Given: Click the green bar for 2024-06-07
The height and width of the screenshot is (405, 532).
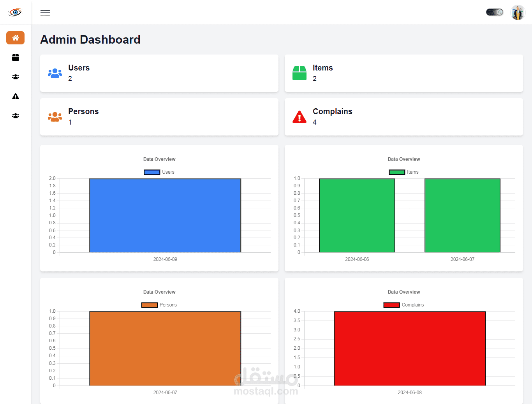Looking at the screenshot, I should (462, 215).
